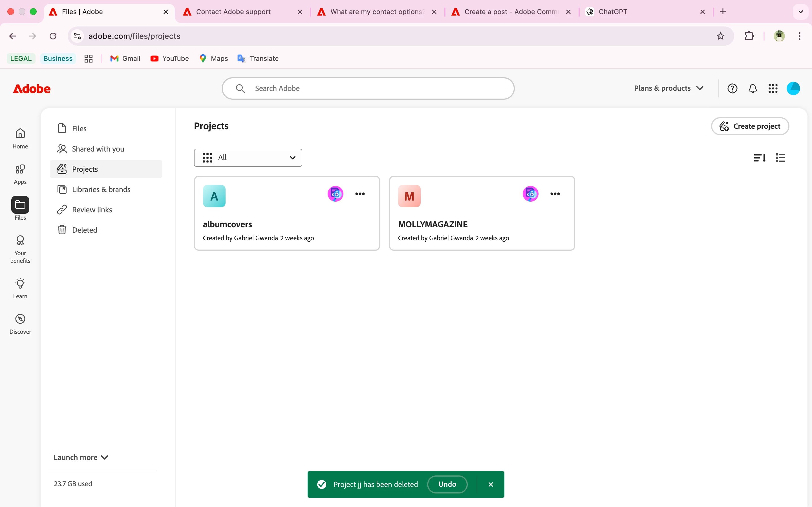Image resolution: width=812 pixels, height=507 pixels.
Task: Open Discover in the left sidebar
Action: 20,324
